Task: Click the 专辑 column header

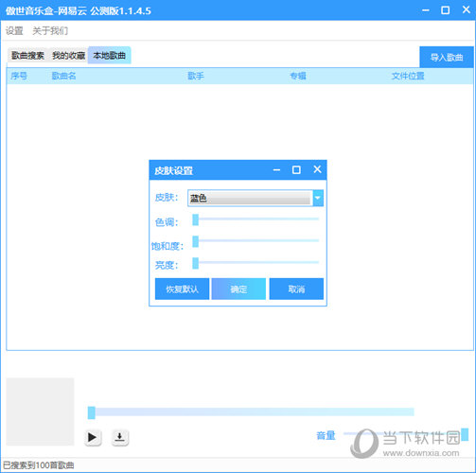Action: click(x=298, y=76)
